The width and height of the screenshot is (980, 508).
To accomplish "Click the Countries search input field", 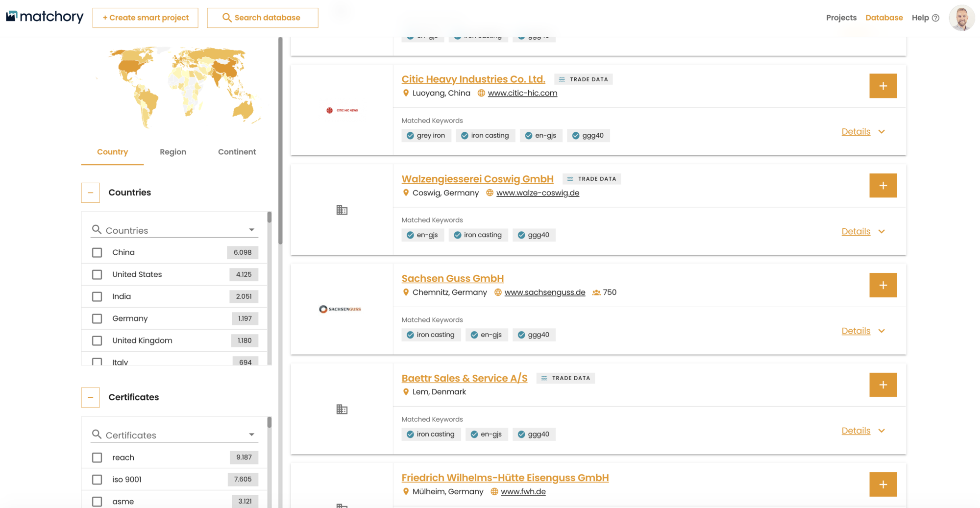I will 174,230.
